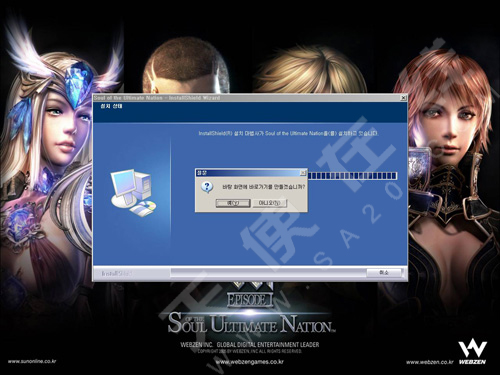Click the computer and CD installer icon

coord(133,193)
